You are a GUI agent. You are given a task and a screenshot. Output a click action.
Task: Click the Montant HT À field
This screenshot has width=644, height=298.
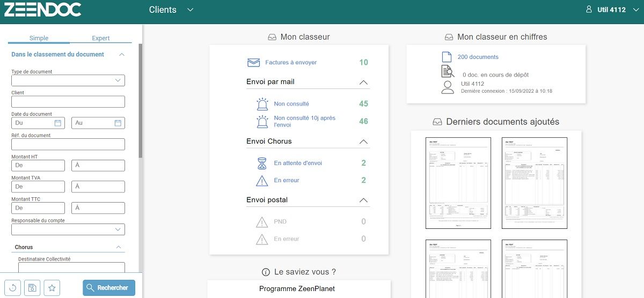98,166
